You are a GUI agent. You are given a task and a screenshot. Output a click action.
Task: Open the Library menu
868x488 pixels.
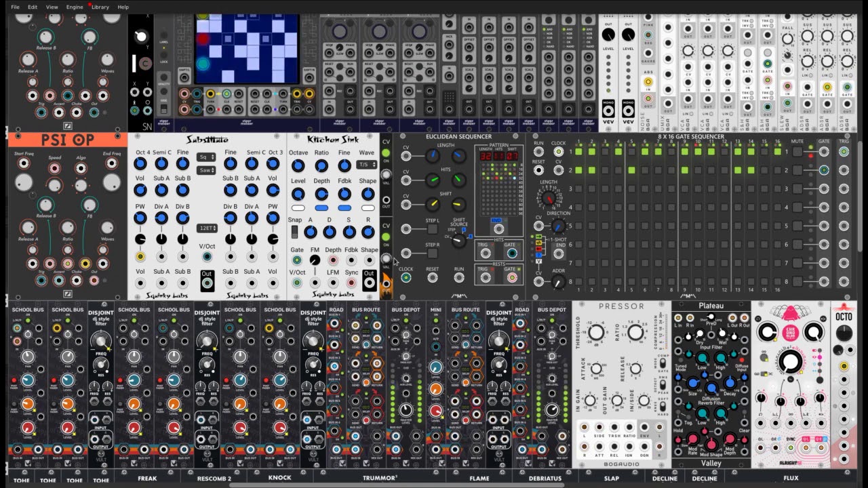(x=100, y=7)
